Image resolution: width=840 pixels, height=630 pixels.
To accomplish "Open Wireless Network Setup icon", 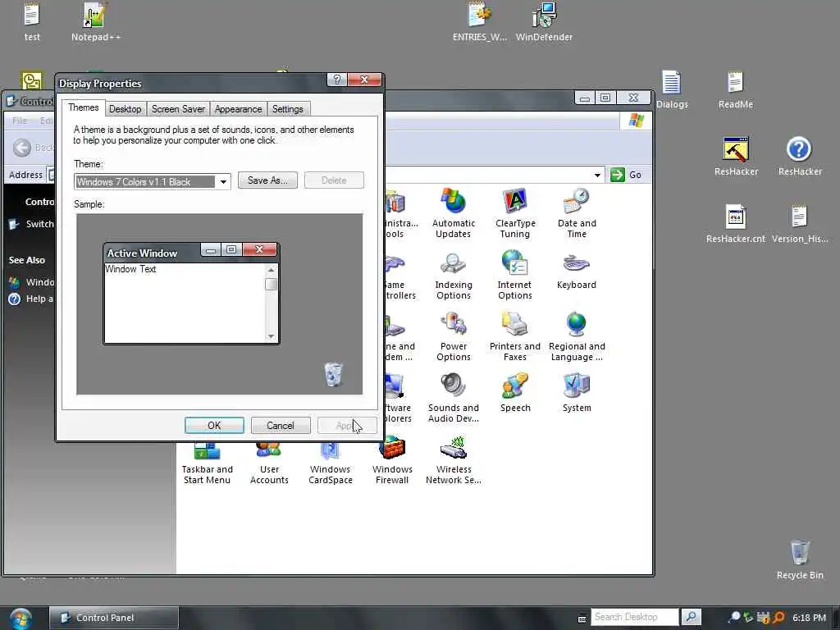I will pos(453,461).
